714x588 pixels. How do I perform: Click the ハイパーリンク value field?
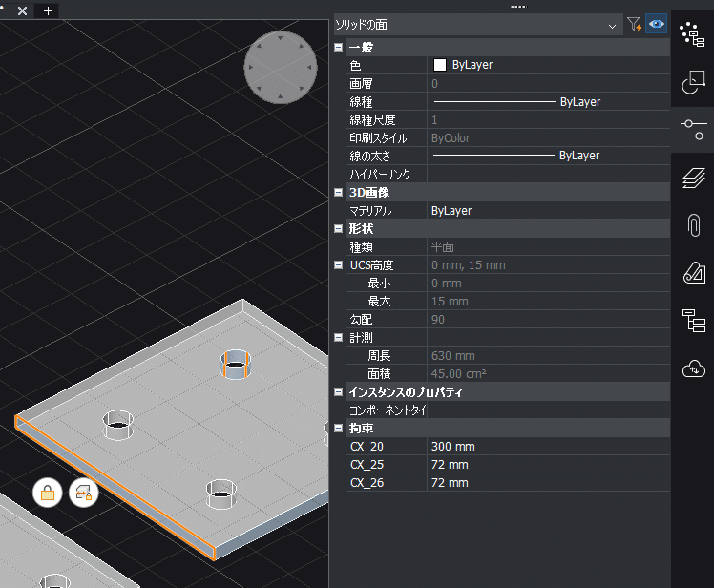tap(548, 174)
